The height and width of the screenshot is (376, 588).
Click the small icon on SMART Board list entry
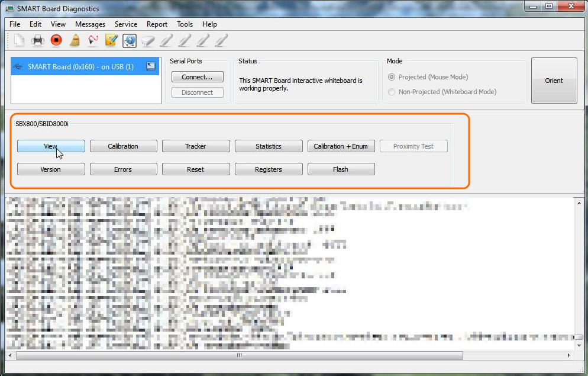point(151,67)
